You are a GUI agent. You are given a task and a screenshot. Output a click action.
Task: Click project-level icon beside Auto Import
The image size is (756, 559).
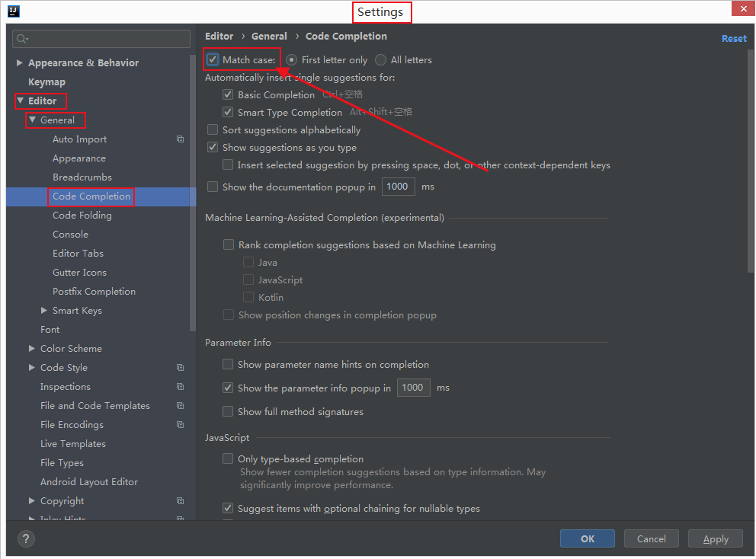tap(181, 139)
